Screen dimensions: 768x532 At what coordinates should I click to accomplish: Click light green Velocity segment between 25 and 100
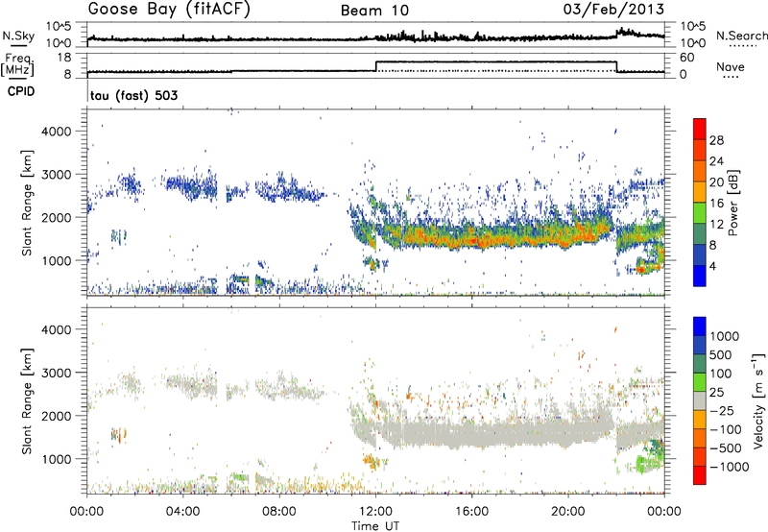pyautogui.click(x=700, y=382)
